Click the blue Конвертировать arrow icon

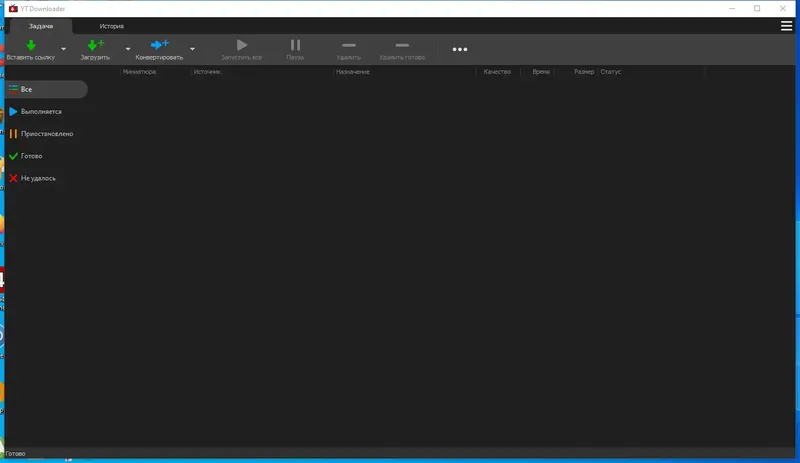point(159,45)
